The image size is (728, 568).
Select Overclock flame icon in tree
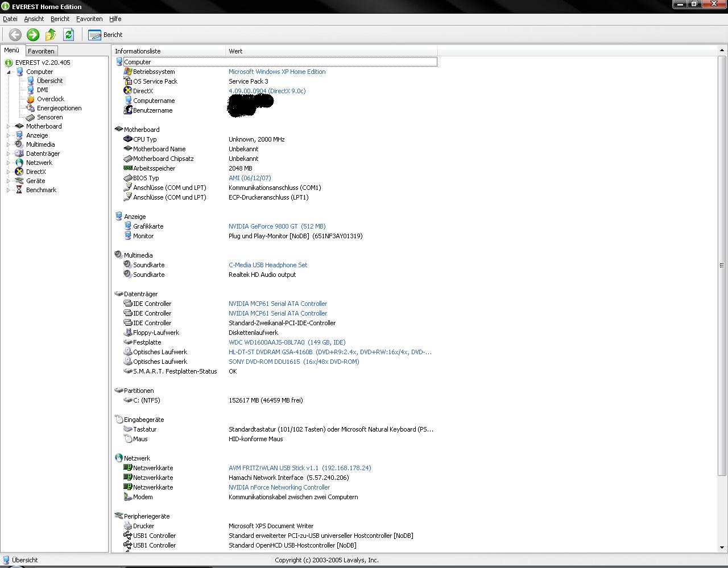(31, 99)
